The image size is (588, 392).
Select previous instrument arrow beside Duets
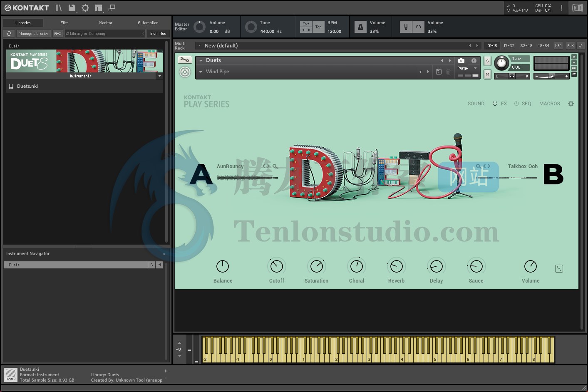click(442, 61)
